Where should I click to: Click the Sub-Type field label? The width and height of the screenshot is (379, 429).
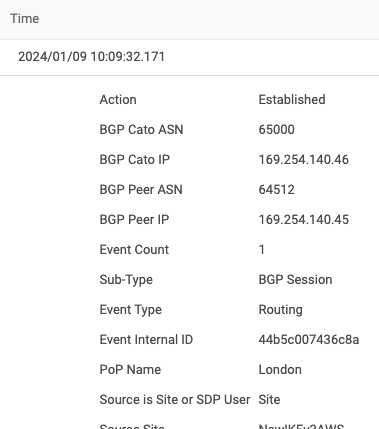[x=126, y=280]
